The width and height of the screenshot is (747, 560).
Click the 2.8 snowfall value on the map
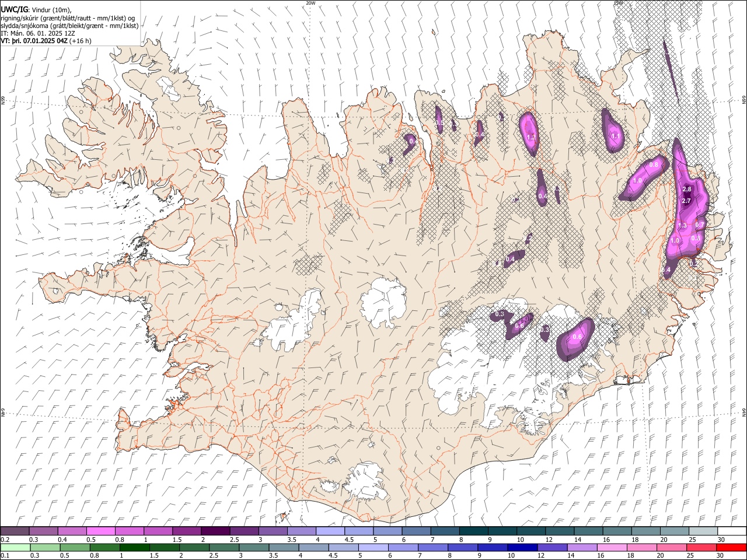[687, 189]
